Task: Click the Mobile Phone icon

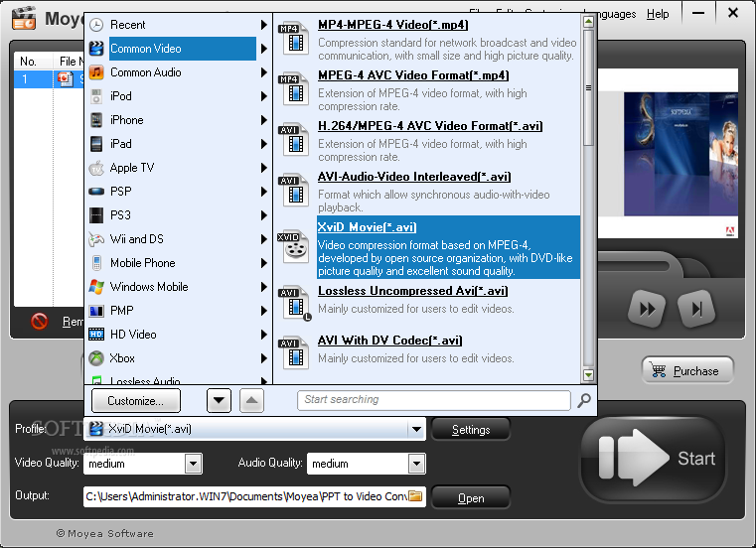Action: (x=96, y=263)
